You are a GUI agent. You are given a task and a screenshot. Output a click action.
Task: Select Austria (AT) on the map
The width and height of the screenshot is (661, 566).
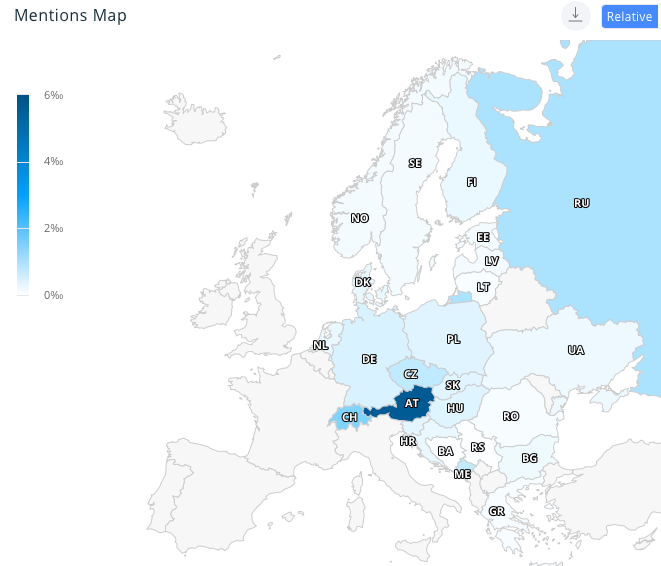coord(411,403)
